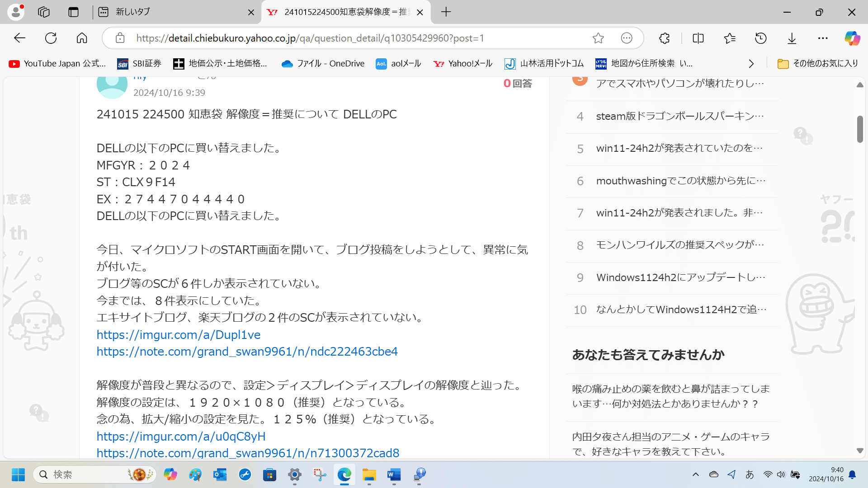
Task: Open the Downloads icon in the toolbar
Action: click(792, 38)
